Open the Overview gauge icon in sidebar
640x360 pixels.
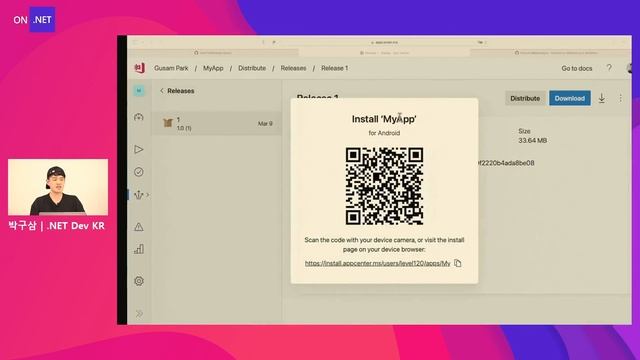click(139, 118)
